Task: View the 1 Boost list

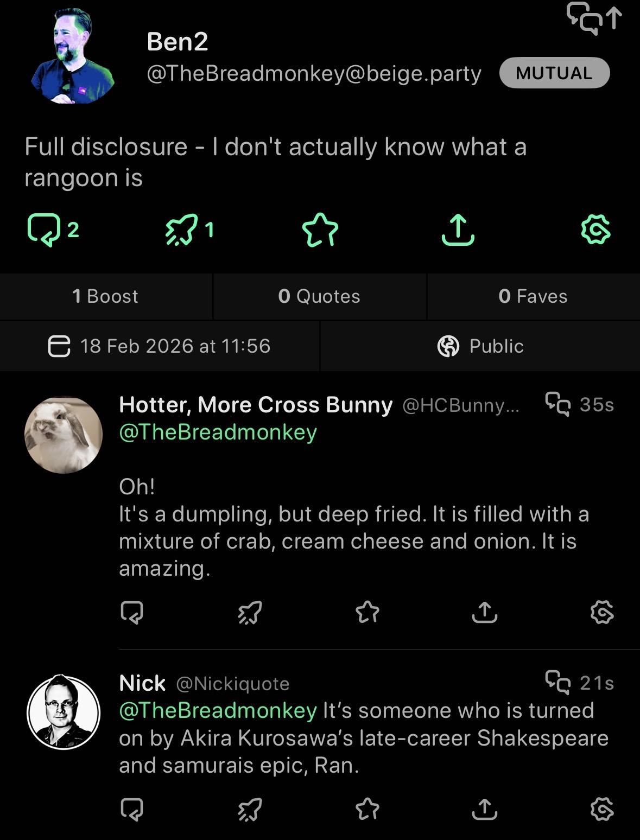Action: pyautogui.click(x=105, y=296)
